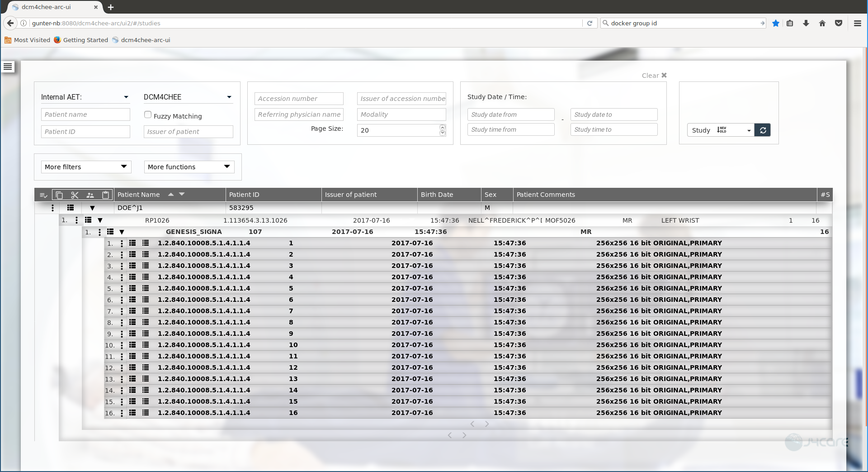Open the Internal AET dropdown
This screenshot has height=472, width=868.
click(x=85, y=97)
